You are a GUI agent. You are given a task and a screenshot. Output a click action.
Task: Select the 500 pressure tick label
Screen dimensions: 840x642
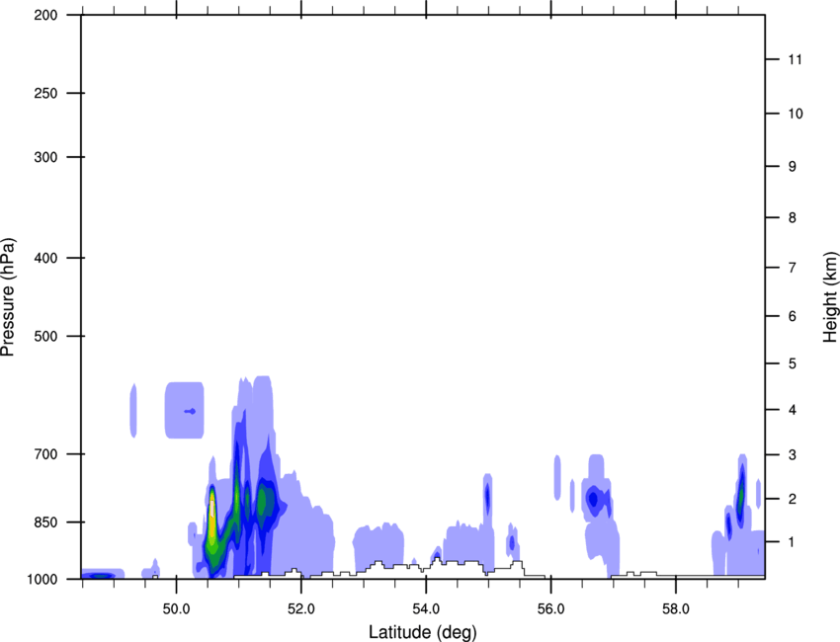pyautogui.click(x=46, y=336)
